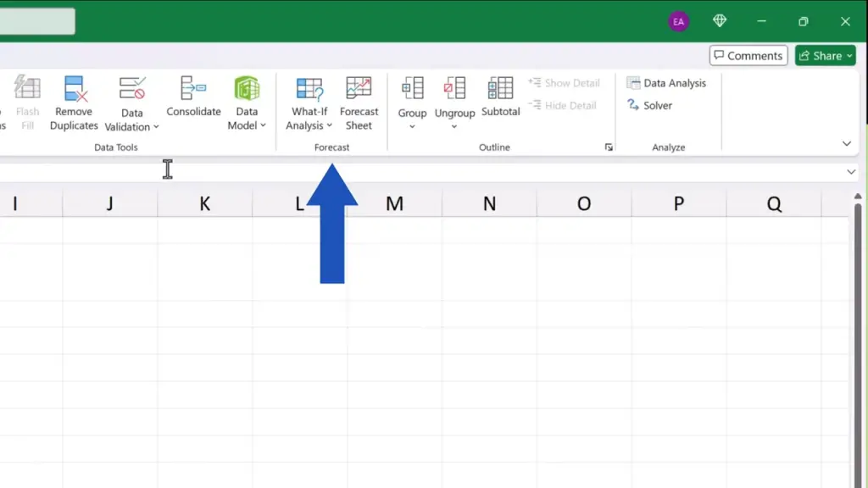868x488 pixels.
Task: Expand the formula bar
Action: click(x=851, y=172)
